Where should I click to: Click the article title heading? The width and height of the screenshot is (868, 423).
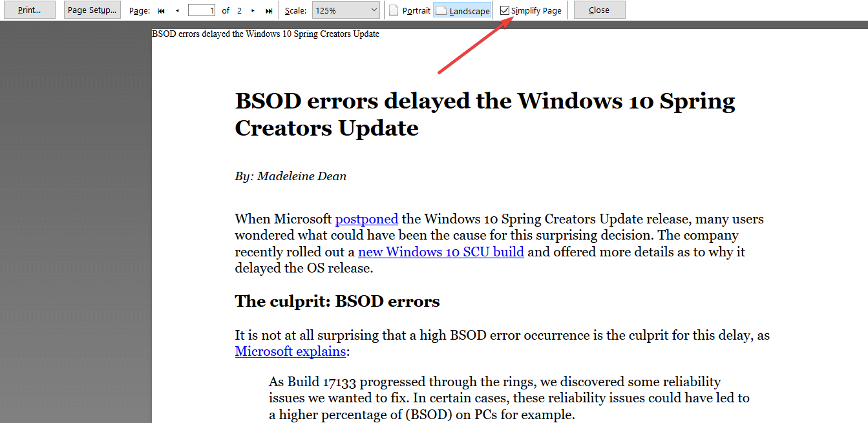[485, 114]
